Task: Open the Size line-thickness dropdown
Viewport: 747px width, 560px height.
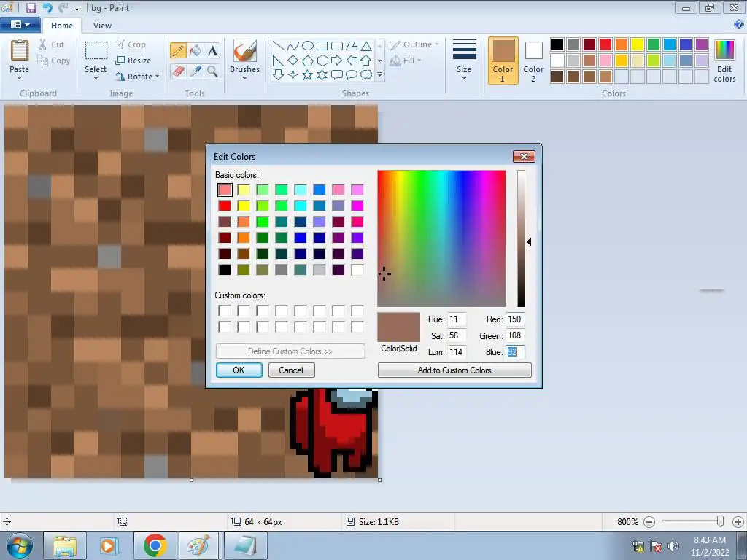Action: coord(464,61)
